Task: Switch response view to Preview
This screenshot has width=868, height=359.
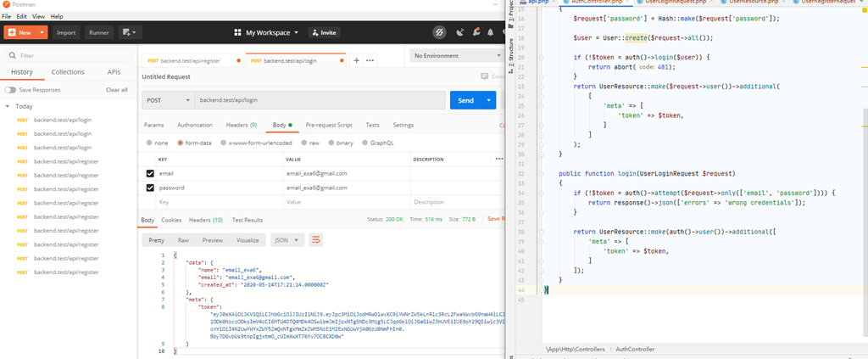Action: 213,240
